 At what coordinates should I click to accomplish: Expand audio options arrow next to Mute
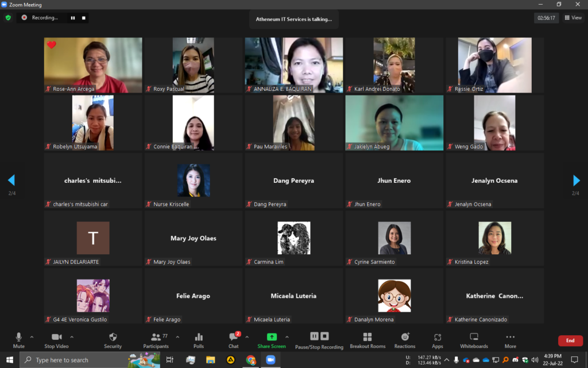click(x=32, y=337)
